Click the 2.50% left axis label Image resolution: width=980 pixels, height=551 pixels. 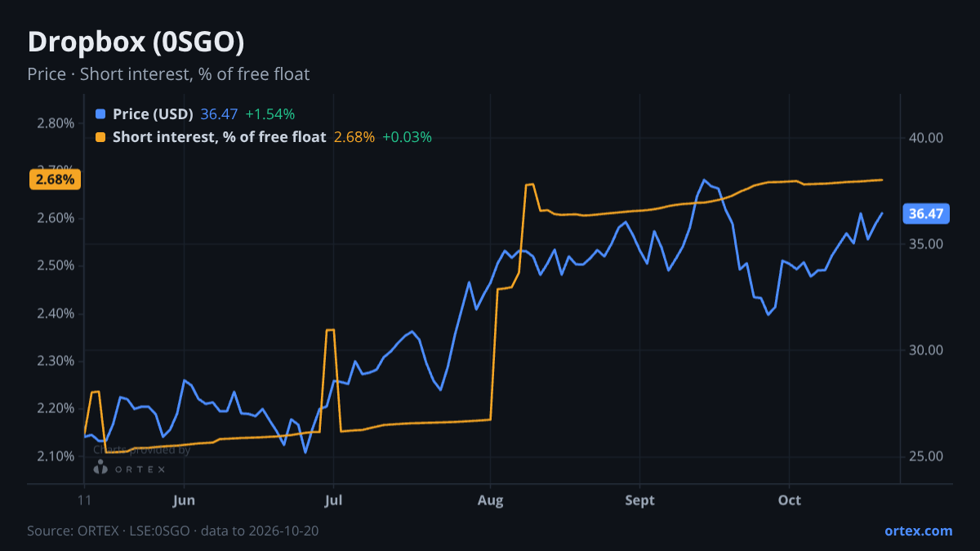[x=56, y=266]
